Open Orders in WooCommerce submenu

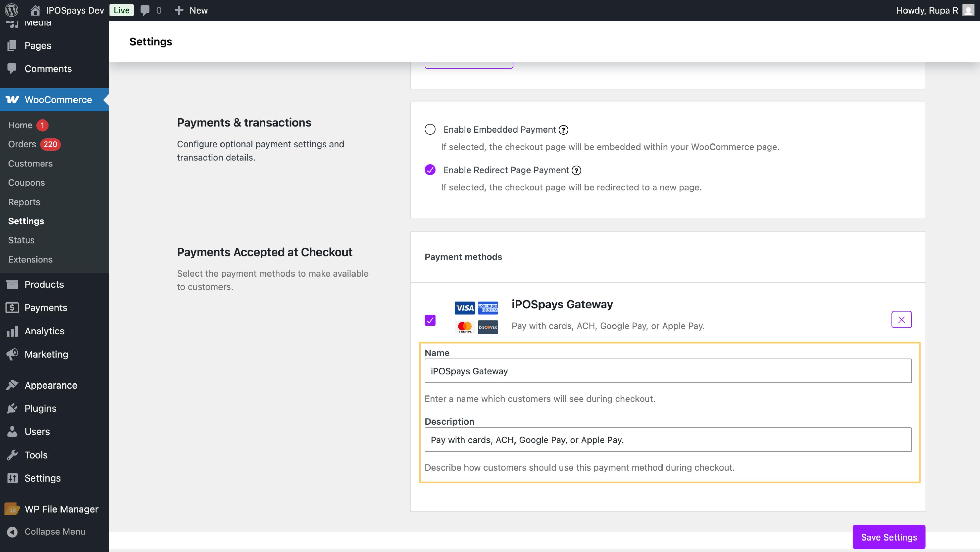(22, 144)
